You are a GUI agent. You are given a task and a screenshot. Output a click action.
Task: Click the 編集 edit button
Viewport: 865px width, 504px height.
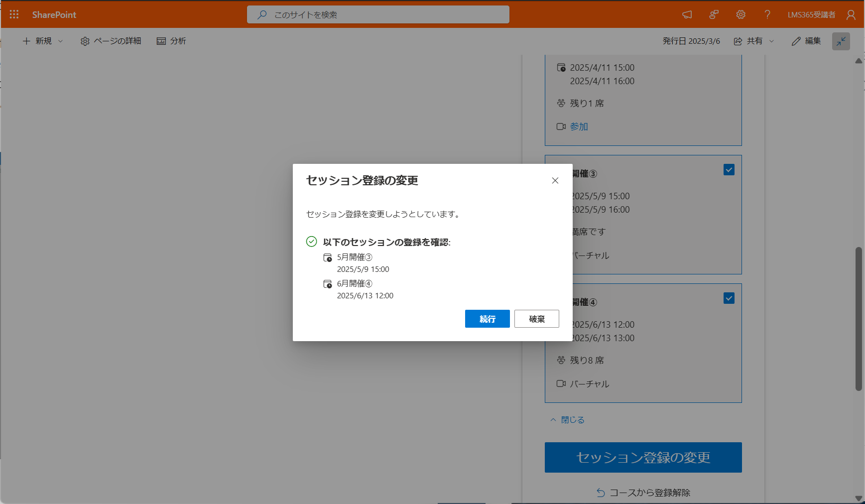tap(806, 41)
